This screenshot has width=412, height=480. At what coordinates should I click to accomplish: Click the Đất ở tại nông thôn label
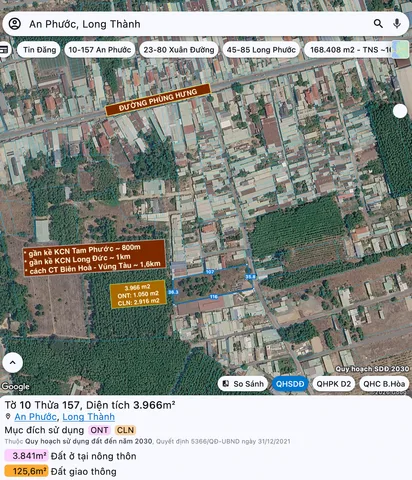tap(94, 456)
